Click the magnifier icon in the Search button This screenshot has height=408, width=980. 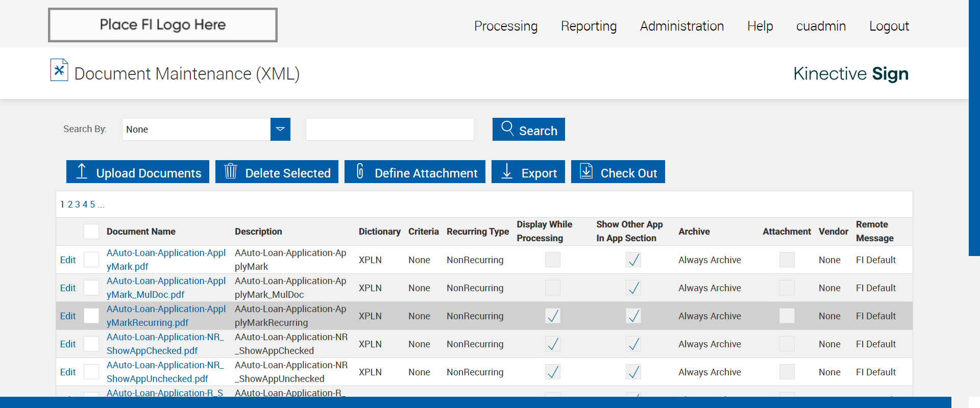[507, 128]
